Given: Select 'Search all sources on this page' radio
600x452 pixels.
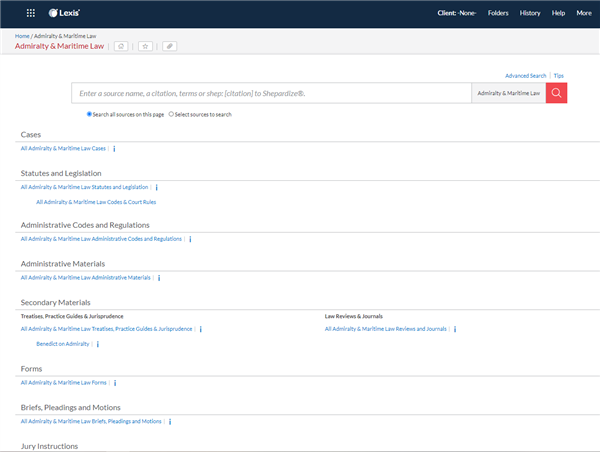Looking at the screenshot, I should [x=89, y=114].
